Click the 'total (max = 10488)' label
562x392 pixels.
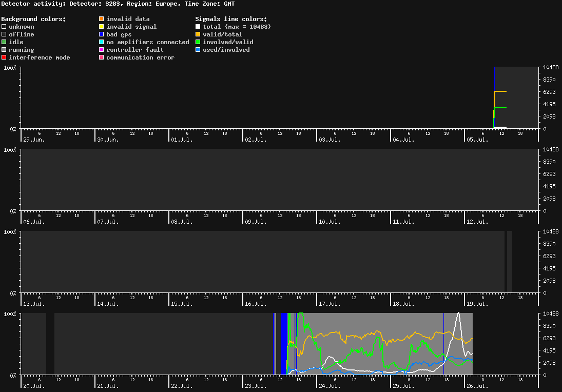(237, 27)
